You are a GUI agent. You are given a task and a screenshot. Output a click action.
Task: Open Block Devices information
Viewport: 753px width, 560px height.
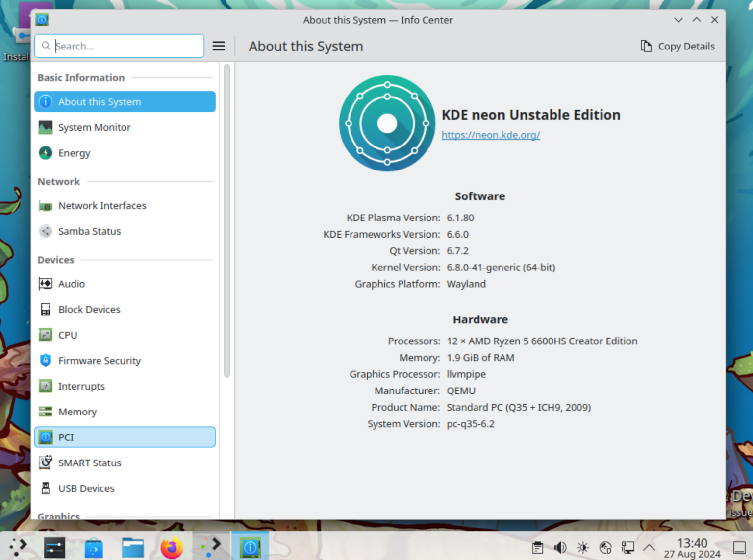point(89,309)
